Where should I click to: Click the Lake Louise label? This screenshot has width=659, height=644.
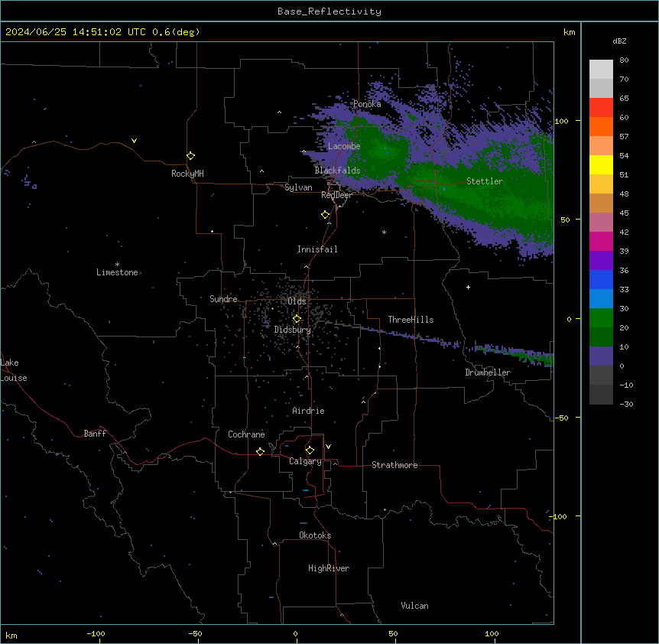[14, 370]
